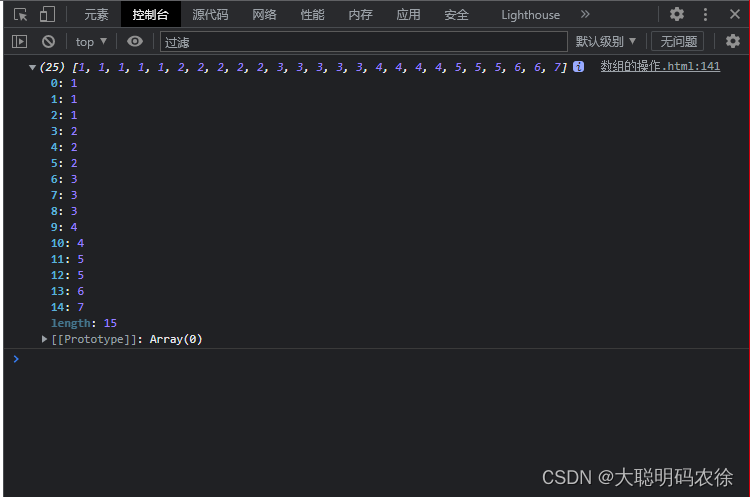Select the array row '4: 2'
The image size is (750, 497).
pos(64,147)
